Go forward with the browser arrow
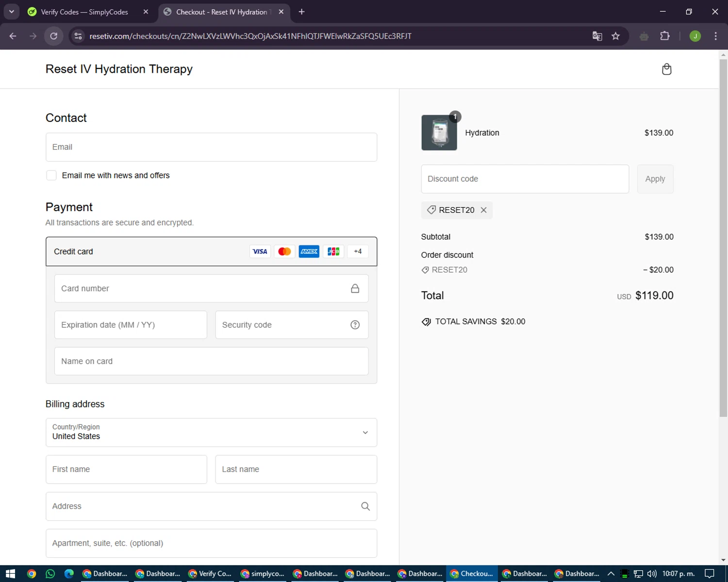The height and width of the screenshot is (582, 728). tap(33, 36)
